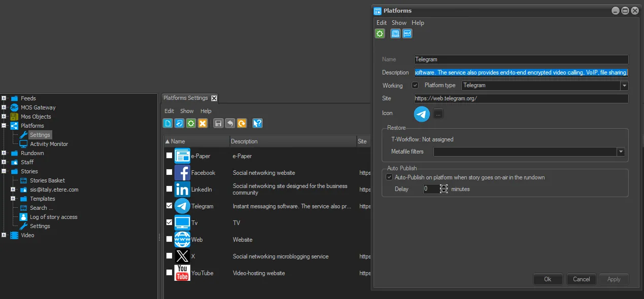This screenshot has height=299, width=644.
Task: Click the blue HELP speech bubble icon
Action: [407, 34]
